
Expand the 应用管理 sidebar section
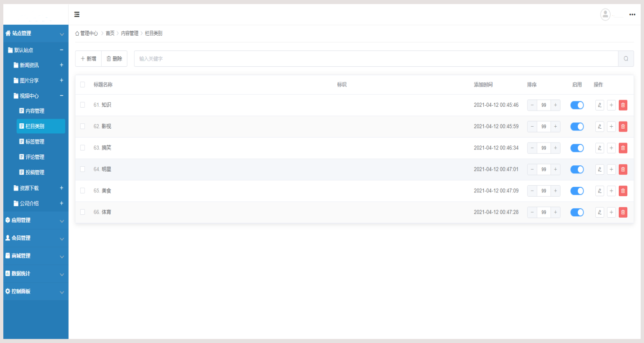[x=36, y=221]
